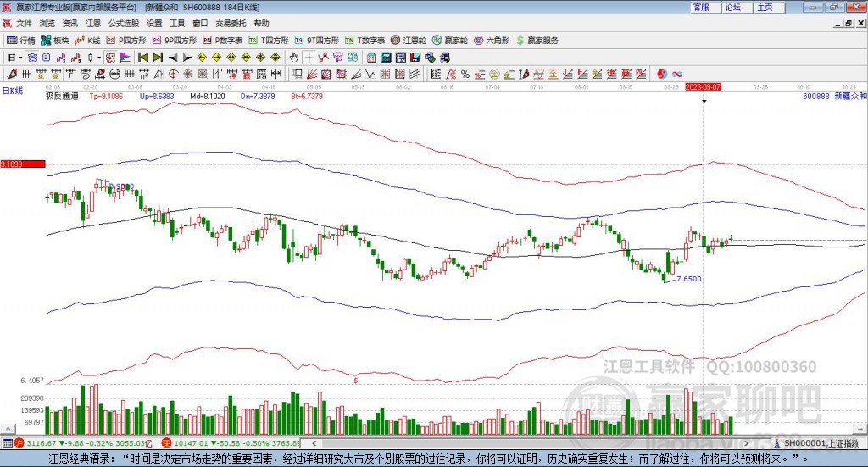868x467 pixels.
Task: Open the 交易委托 menu
Action: point(231,23)
